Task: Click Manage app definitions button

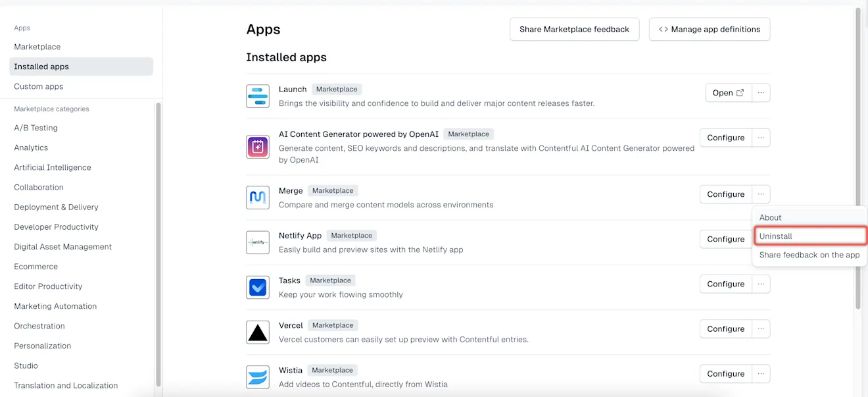Action: tap(710, 29)
